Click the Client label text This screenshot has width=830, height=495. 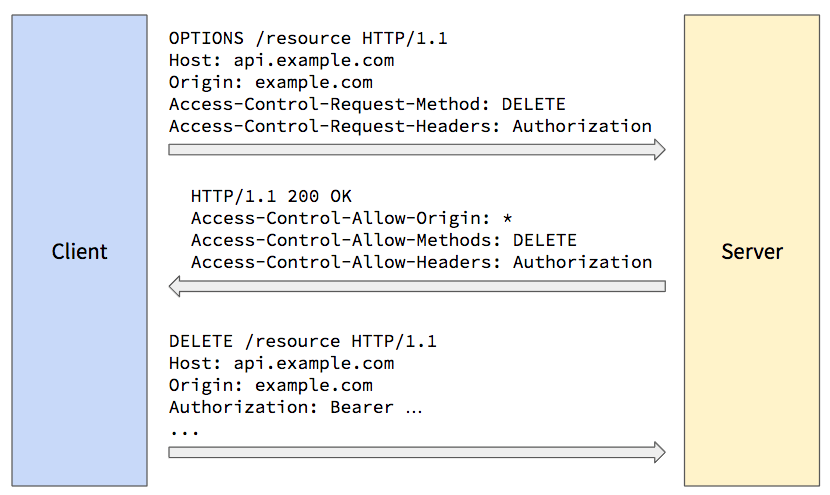79,251
